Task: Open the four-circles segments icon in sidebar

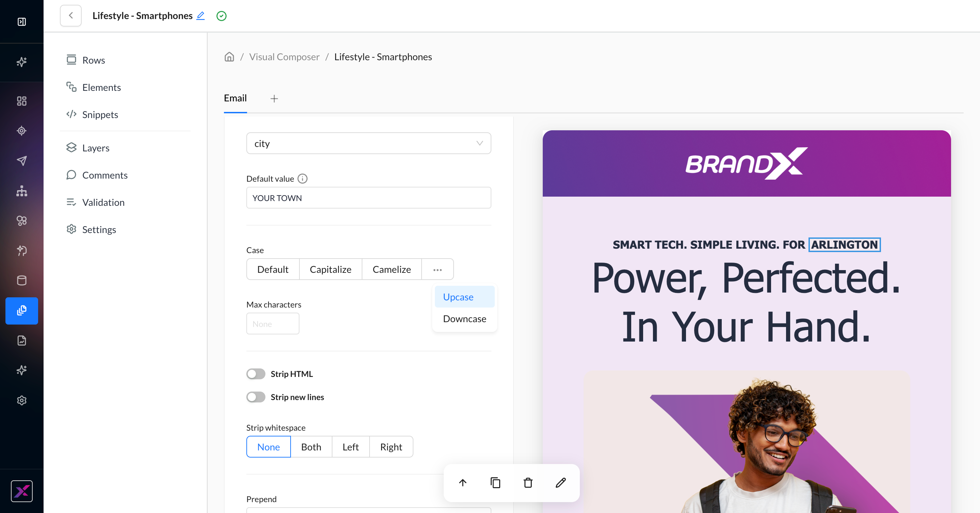Action: click(22, 220)
